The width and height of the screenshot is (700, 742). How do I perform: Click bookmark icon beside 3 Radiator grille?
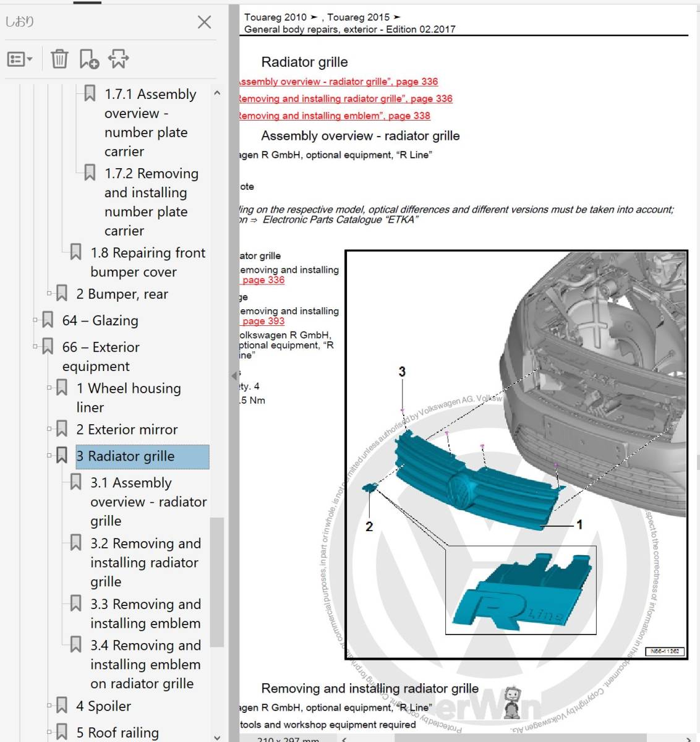point(61,455)
